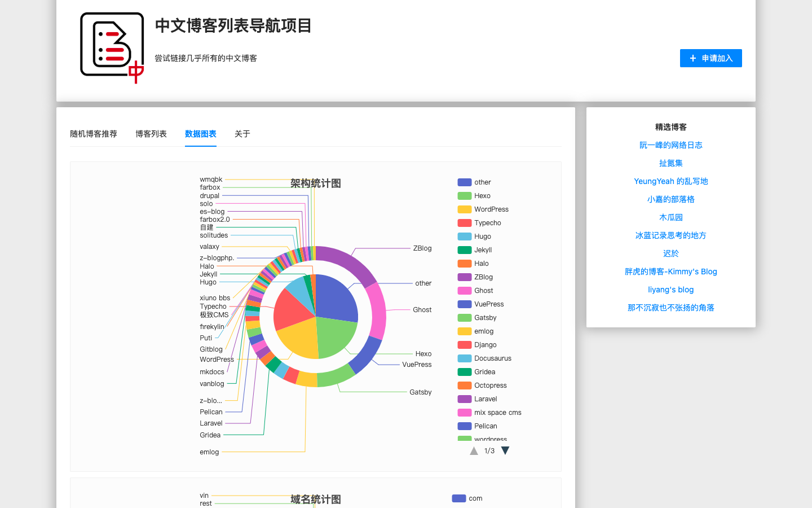Open the 随机博客推荐 tab

click(94, 134)
